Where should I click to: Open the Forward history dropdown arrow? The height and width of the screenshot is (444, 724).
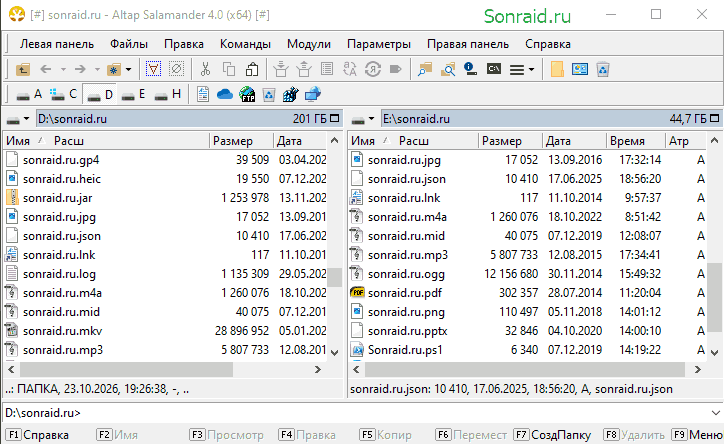97,70
